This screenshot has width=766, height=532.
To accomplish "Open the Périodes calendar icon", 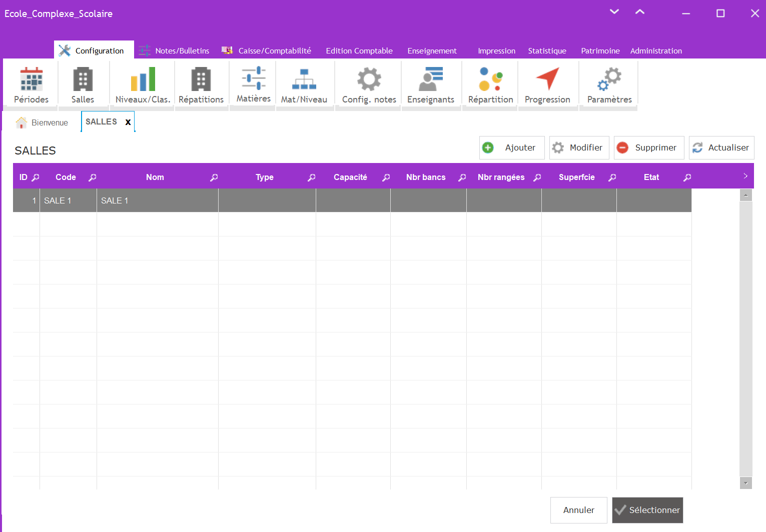I will point(31,80).
